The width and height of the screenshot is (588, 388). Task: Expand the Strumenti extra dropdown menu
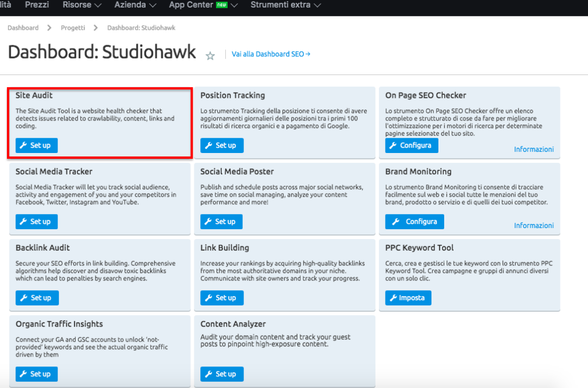click(x=285, y=5)
